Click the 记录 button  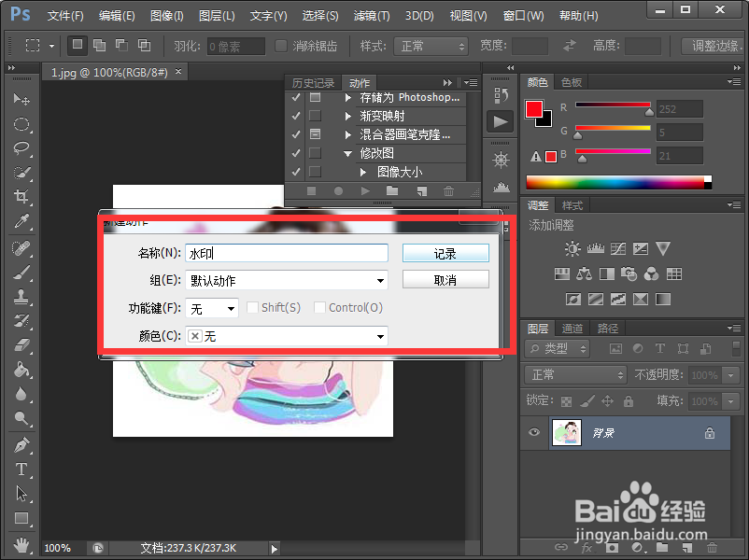point(445,252)
